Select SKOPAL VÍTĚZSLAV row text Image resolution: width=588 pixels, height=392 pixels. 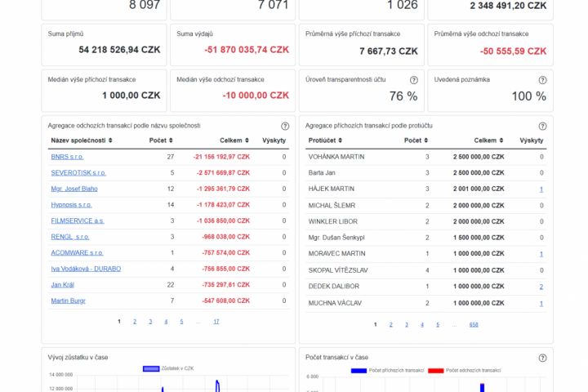(x=338, y=270)
